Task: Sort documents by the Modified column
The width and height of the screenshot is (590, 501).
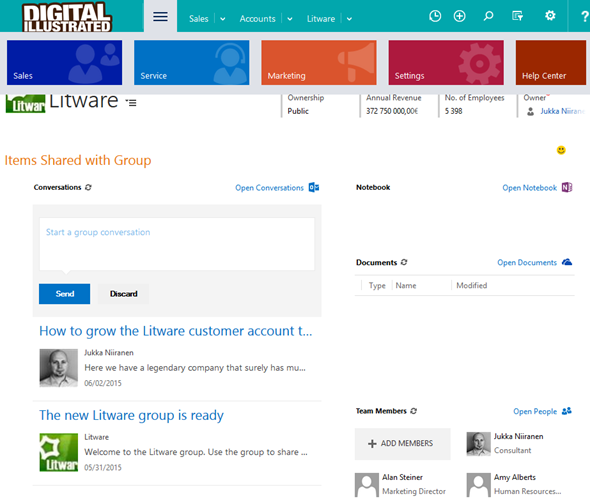Action: click(471, 285)
